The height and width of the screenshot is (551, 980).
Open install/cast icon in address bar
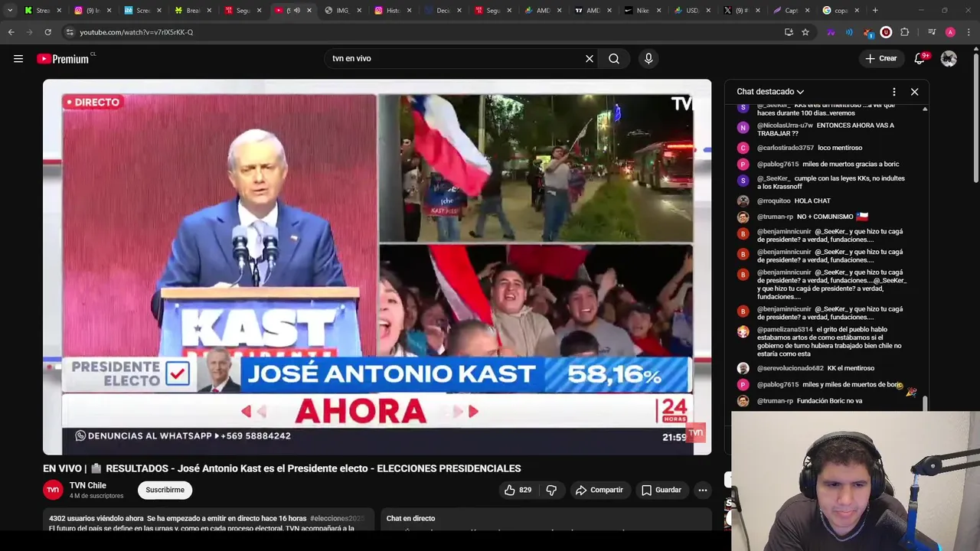[x=789, y=32]
